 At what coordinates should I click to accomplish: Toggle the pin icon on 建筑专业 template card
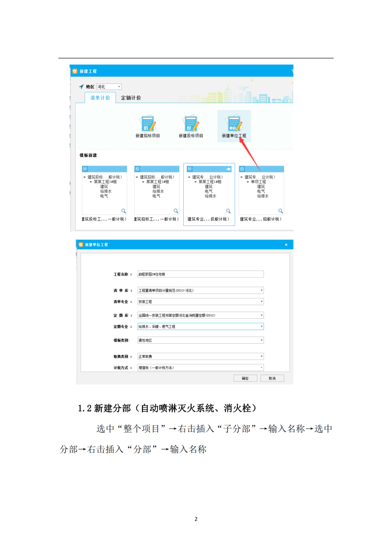click(228, 168)
